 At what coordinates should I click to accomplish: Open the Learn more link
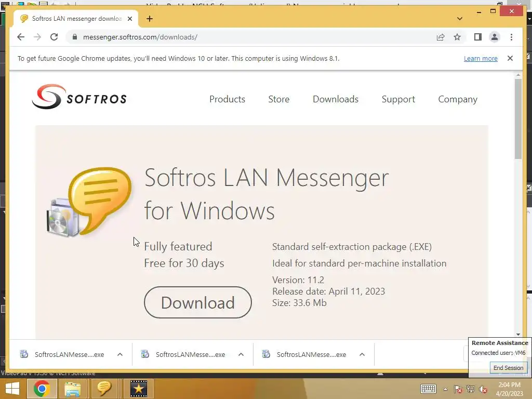[x=481, y=58]
